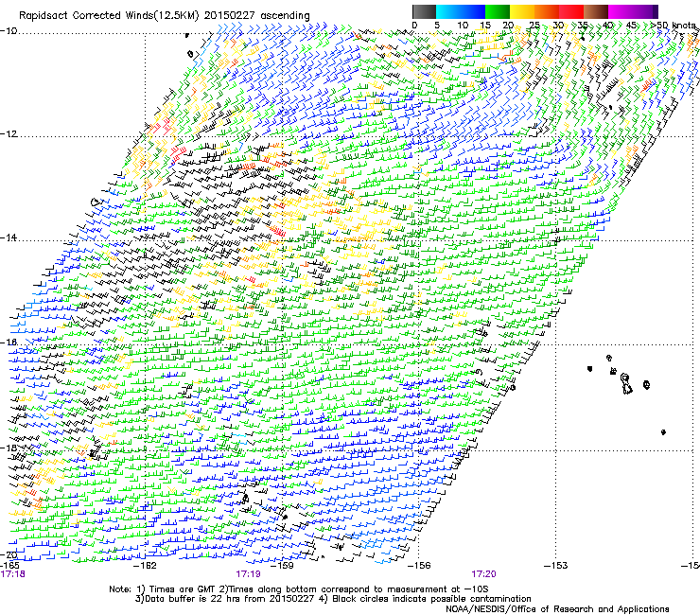Image resolution: width=700 pixels, height=615 pixels.
Task: Click the legend label '10' under color bar
Action: [463, 26]
